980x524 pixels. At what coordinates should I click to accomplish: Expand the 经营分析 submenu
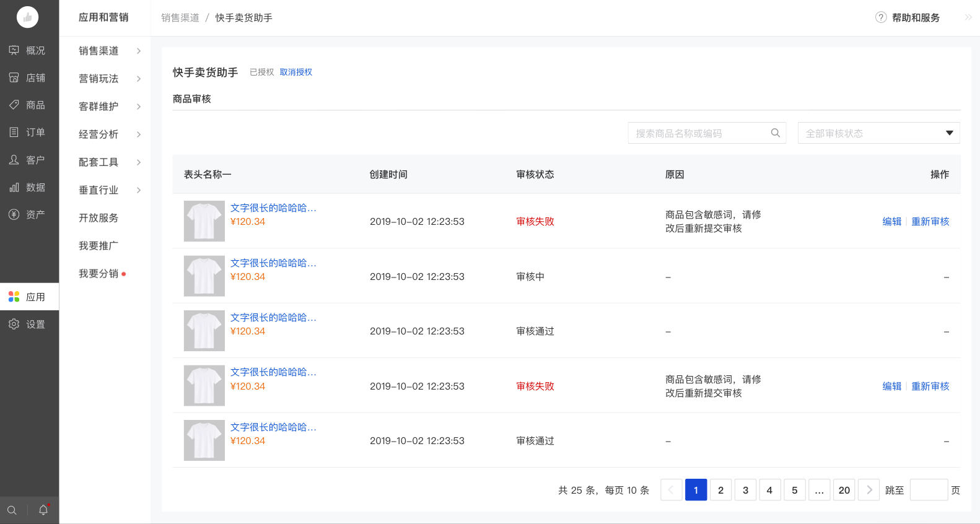point(139,134)
